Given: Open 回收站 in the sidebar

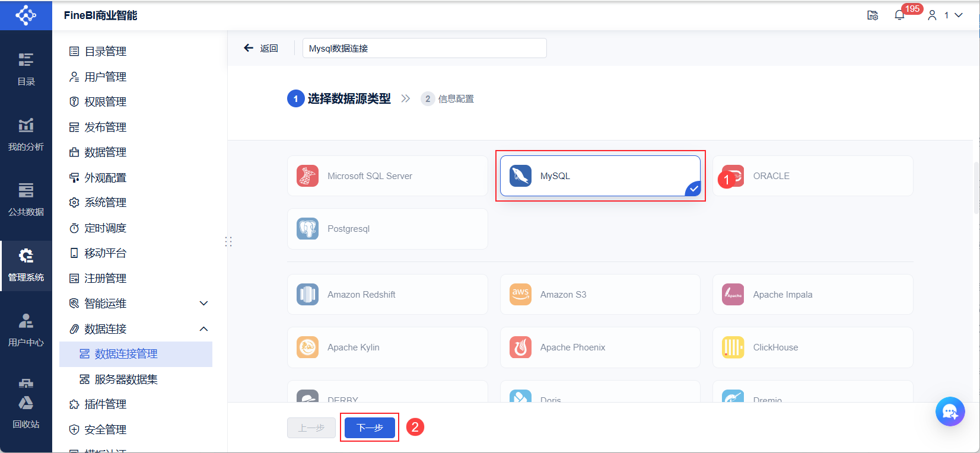Looking at the screenshot, I should pos(26,412).
